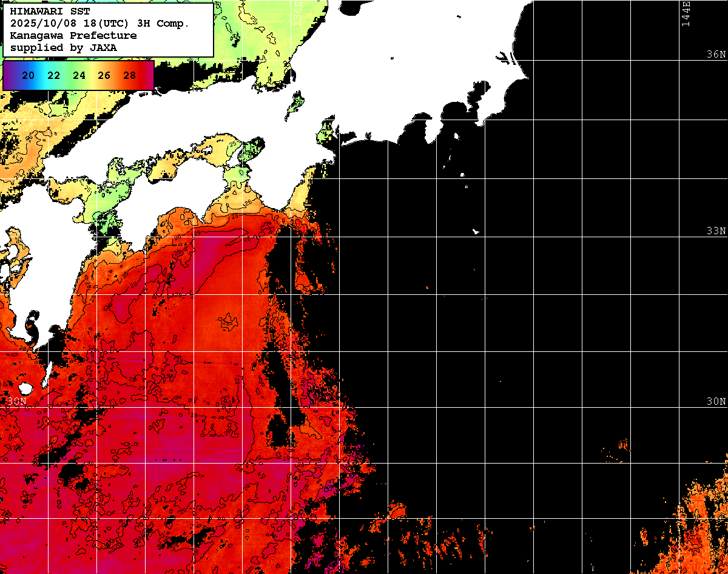Click the 36N latitude label
The image size is (728, 574).
(716, 54)
